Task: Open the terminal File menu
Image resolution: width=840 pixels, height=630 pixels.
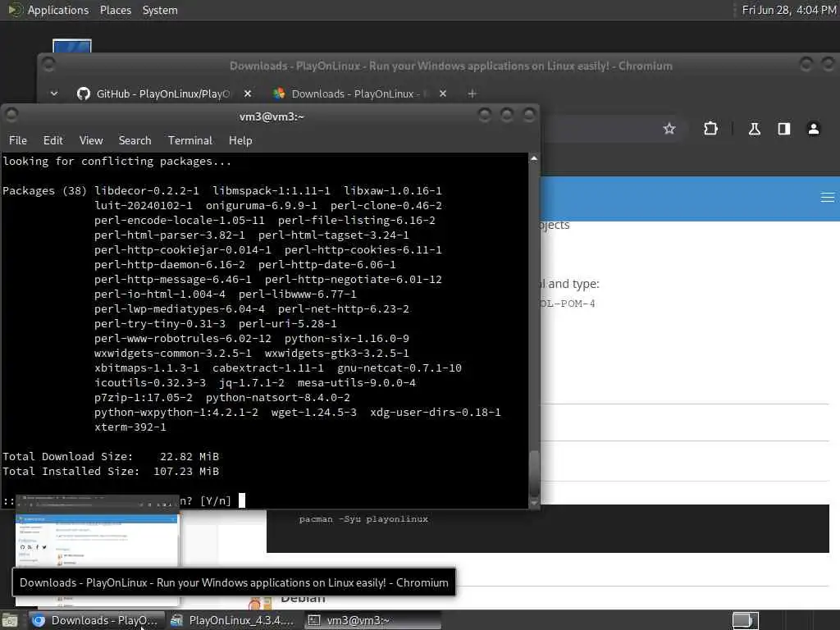Action: pos(18,140)
